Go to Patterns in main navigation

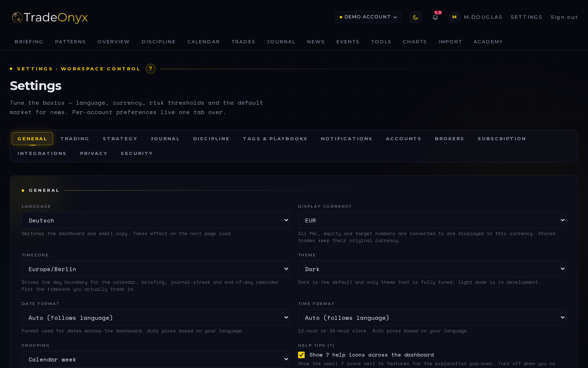pyautogui.click(x=70, y=42)
